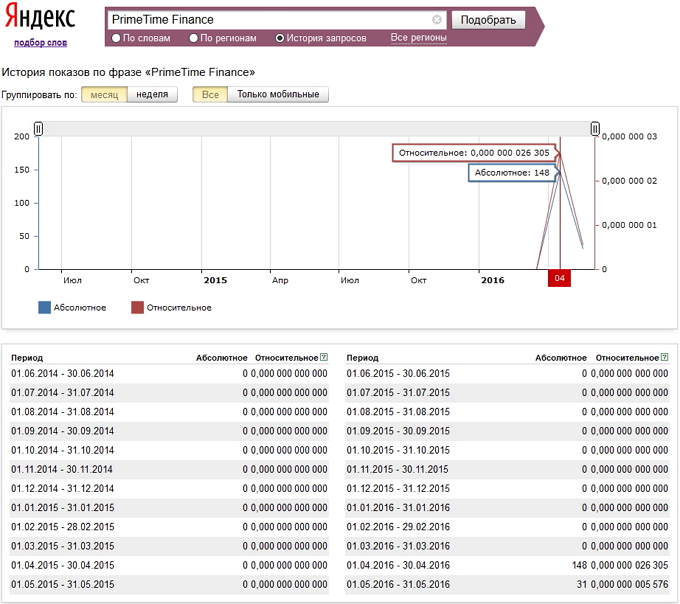Click period '01.05.2015 - 31.05.2015'
680x604 pixels.
[62, 584]
